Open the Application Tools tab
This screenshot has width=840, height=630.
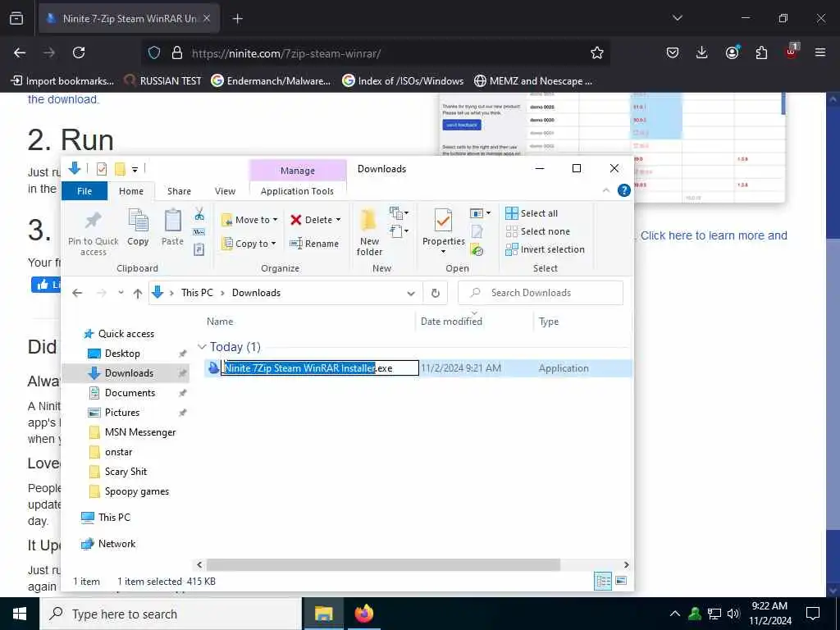coord(297,191)
